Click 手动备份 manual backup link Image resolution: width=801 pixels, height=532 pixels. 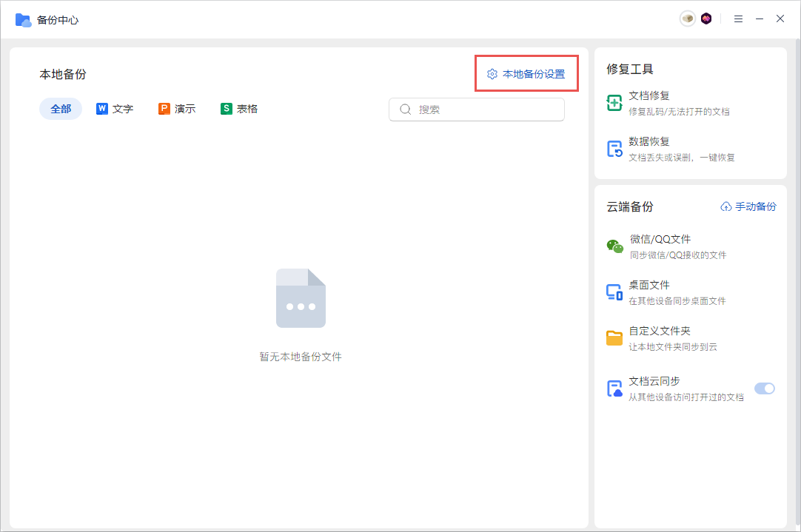[x=748, y=206]
